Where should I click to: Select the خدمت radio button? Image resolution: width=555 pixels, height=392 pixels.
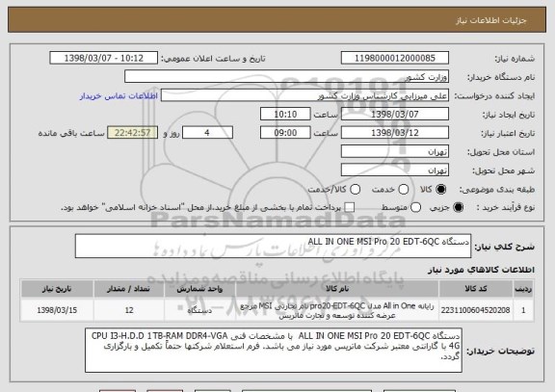[x=404, y=190]
